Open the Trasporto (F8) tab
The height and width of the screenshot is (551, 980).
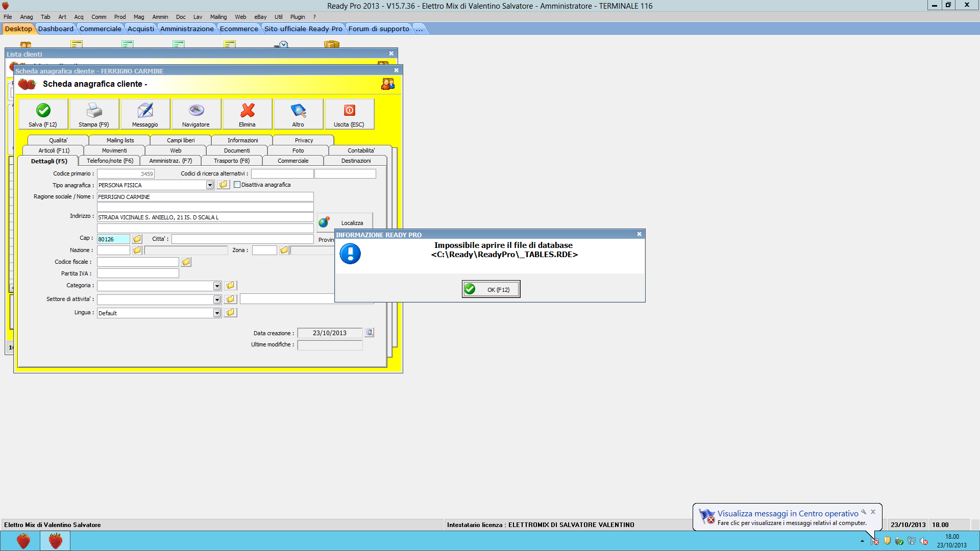[x=232, y=161]
